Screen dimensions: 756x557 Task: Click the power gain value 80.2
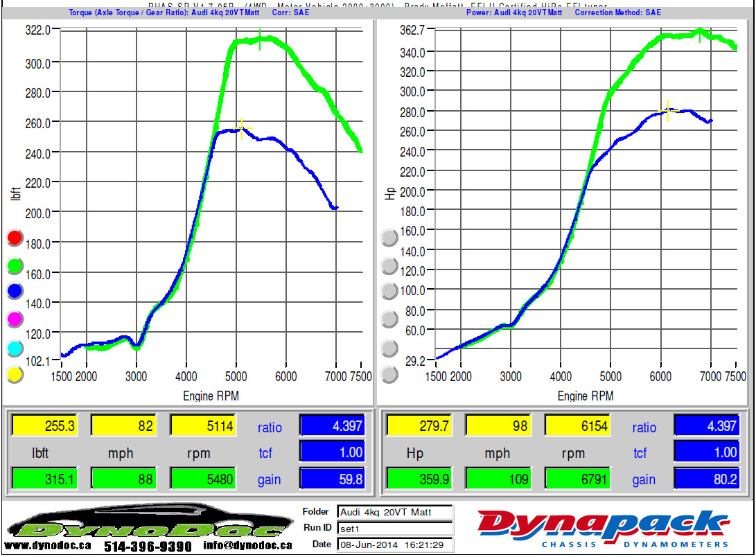tap(706, 479)
